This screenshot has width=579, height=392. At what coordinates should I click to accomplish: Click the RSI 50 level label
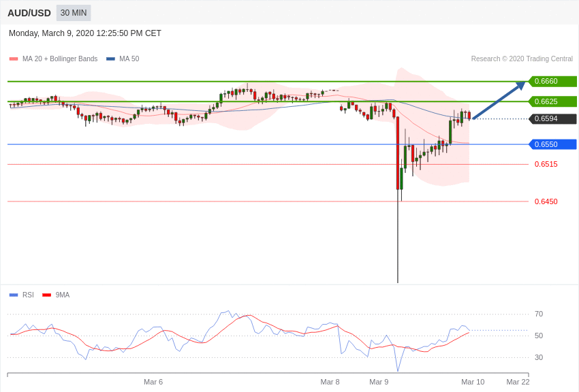(x=539, y=336)
